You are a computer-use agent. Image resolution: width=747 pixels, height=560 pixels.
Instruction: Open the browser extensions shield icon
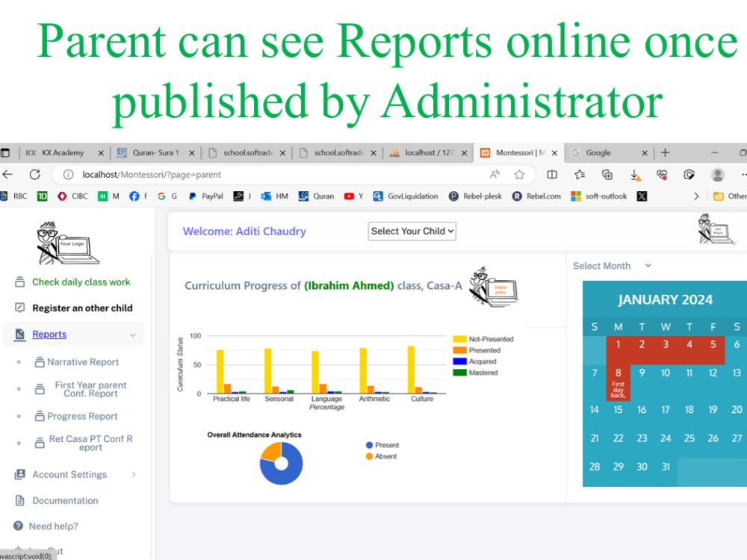point(689,175)
